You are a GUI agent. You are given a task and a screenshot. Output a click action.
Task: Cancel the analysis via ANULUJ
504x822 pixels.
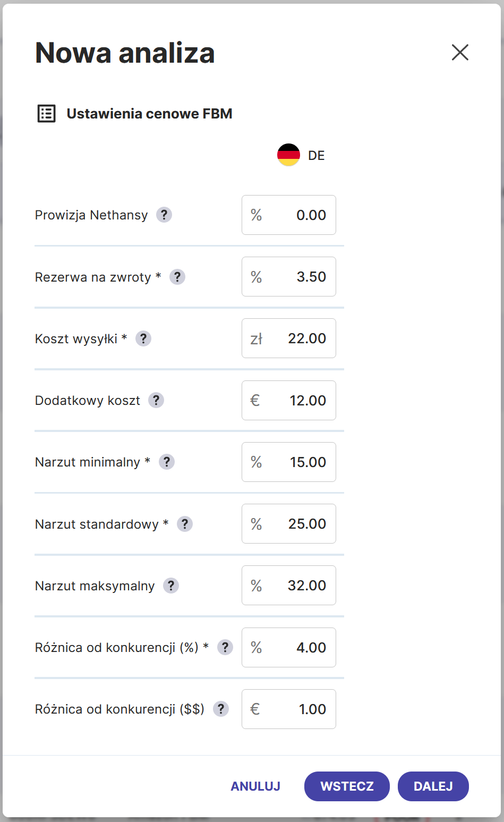(x=255, y=786)
